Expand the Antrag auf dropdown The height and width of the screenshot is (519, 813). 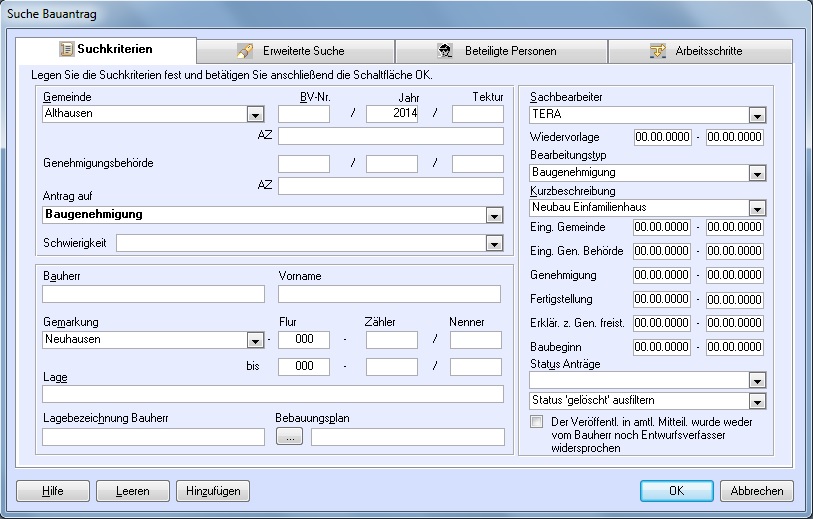(x=494, y=215)
